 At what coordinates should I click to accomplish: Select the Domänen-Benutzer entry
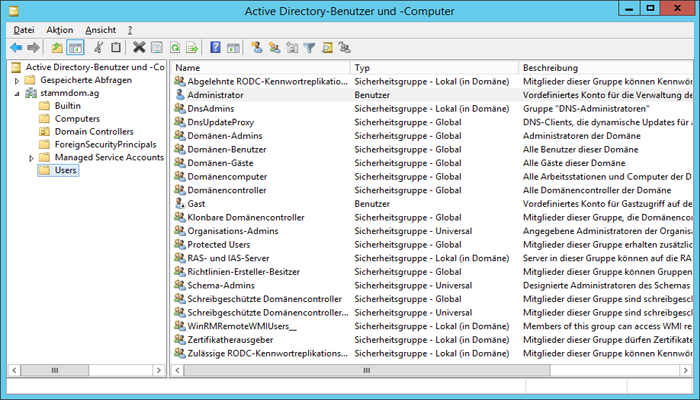(227, 149)
